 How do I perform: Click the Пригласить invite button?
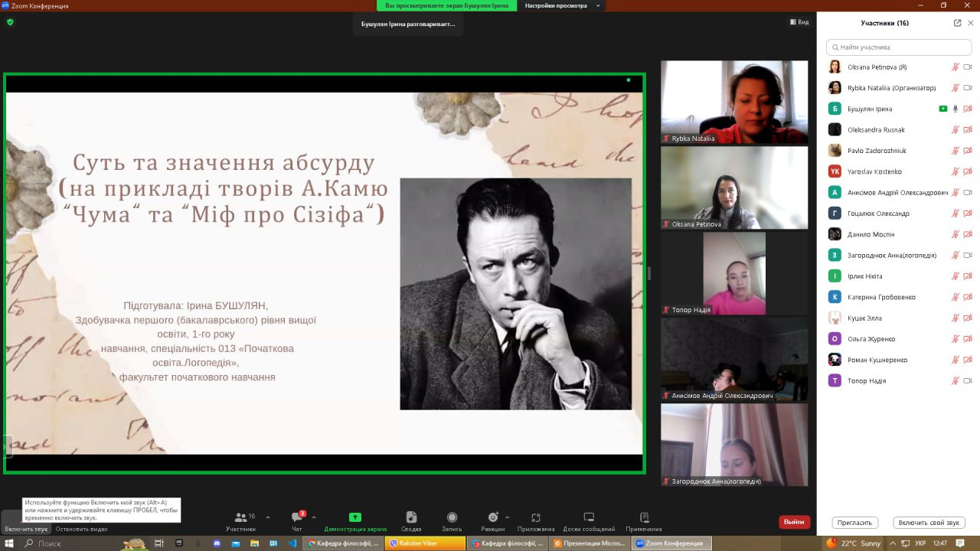tap(854, 523)
